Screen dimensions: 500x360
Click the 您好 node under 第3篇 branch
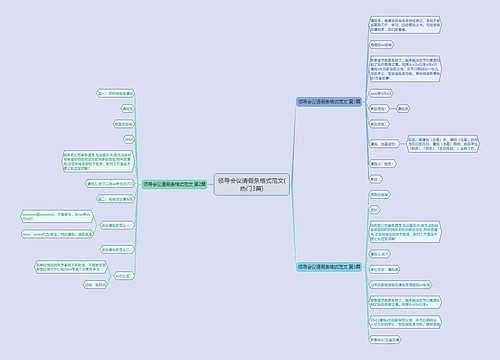pyautogui.click(x=375, y=210)
